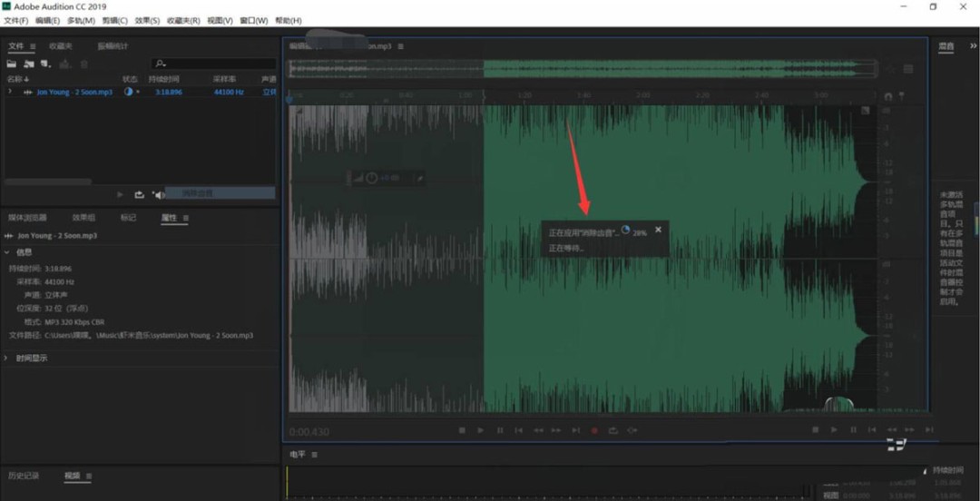
Task: Click the HUD volume gain knob
Action: [371, 178]
